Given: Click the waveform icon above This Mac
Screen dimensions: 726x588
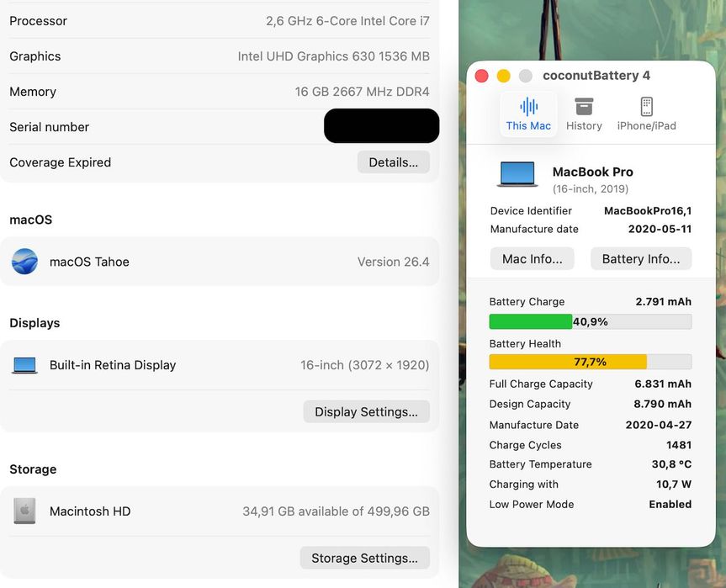Looking at the screenshot, I should pos(529,107).
